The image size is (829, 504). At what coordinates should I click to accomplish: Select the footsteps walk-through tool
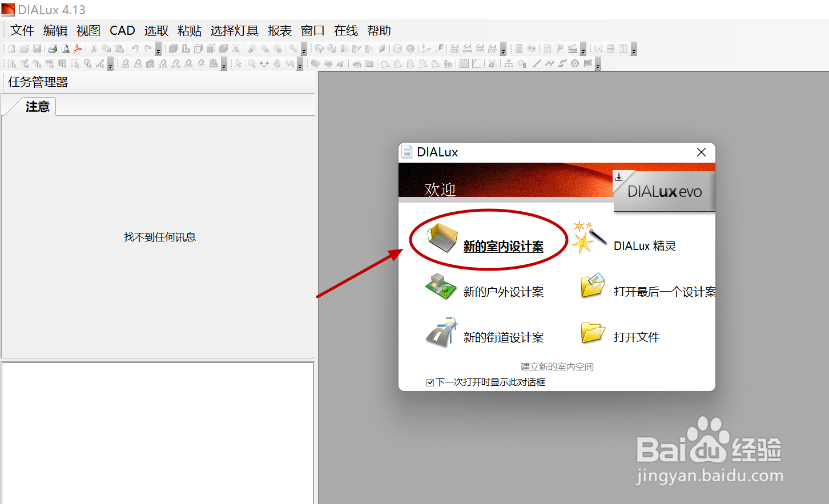(289, 63)
